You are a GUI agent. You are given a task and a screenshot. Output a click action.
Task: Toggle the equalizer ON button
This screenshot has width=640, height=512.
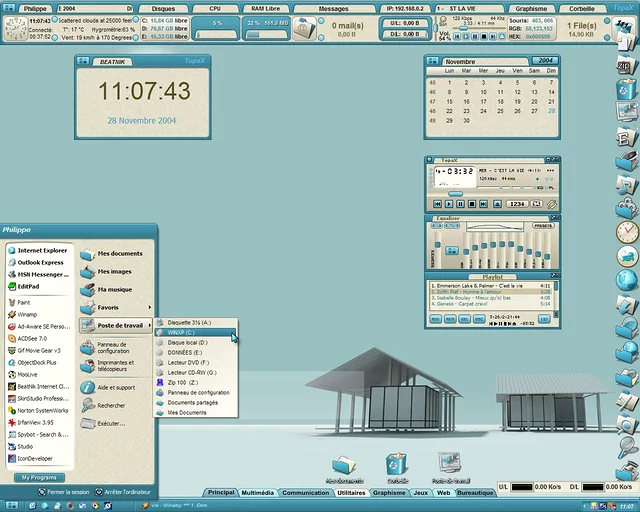pyautogui.click(x=437, y=226)
